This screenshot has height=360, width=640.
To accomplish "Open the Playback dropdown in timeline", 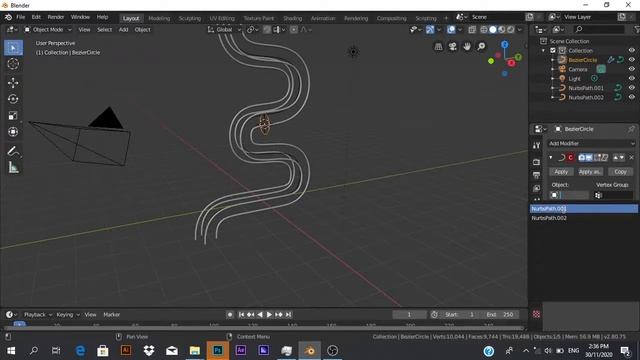I will coord(38,315).
